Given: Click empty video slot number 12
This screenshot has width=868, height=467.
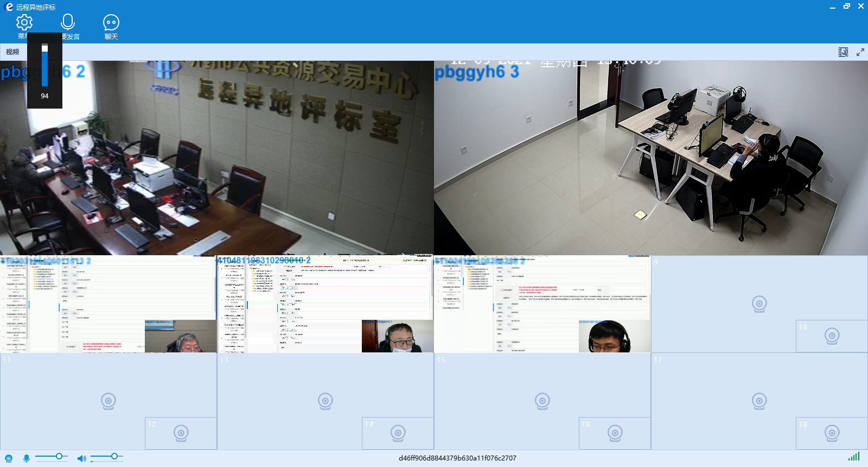Looking at the screenshot, I should click(181, 433).
